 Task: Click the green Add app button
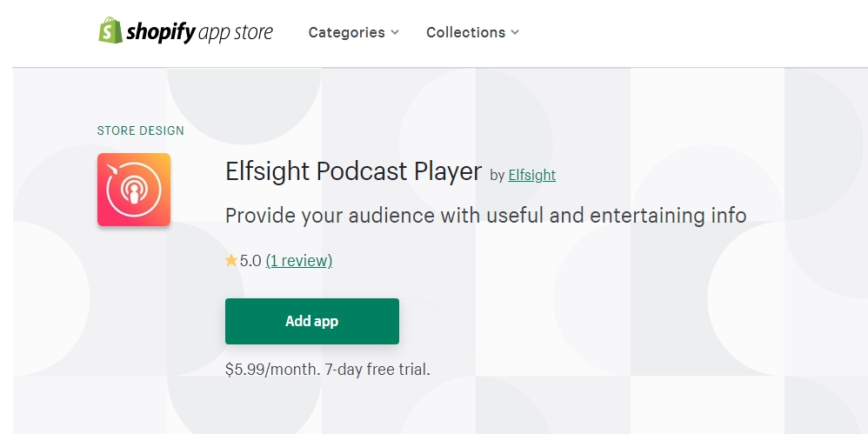pyautogui.click(x=311, y=321)
